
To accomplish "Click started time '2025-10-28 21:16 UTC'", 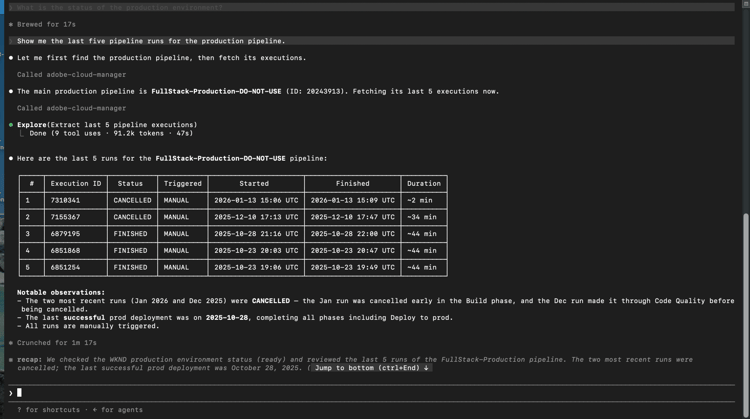I will pyautogui.click(x=256, y=234).
